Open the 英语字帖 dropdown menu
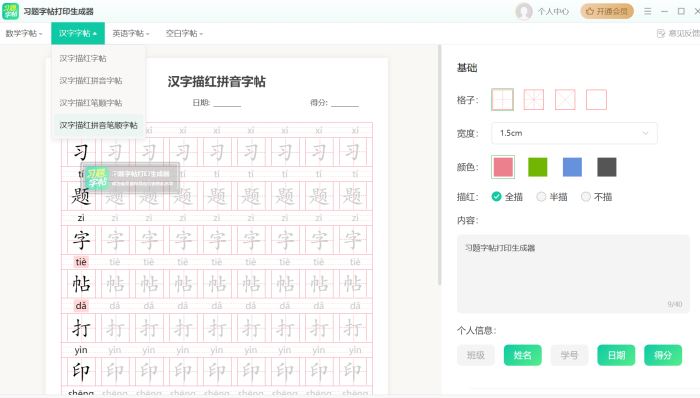The height and width of the screenshot is (398, 700). [x=131, y=33]
